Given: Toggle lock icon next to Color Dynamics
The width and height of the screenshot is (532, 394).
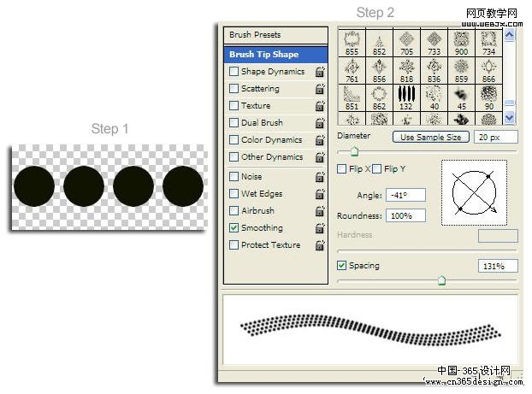Looking at the screenshot, I should point(320,140).
